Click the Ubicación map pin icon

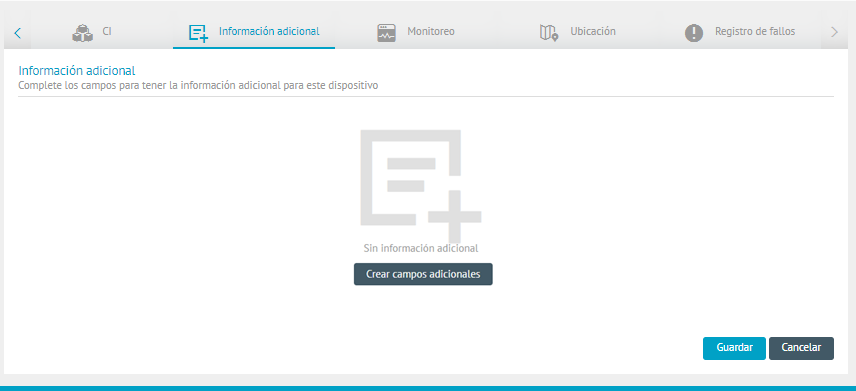pyautogui.click(x=549, y=33)
